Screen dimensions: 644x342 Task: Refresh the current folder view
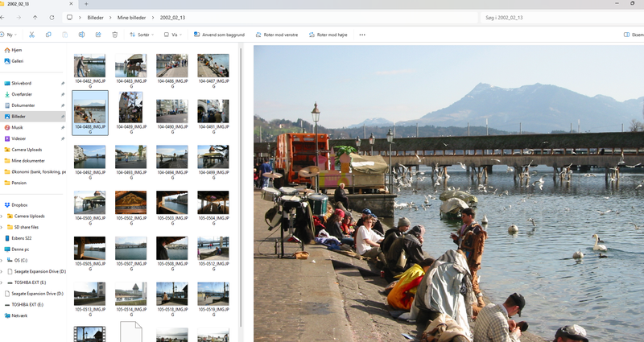point(52,17)
